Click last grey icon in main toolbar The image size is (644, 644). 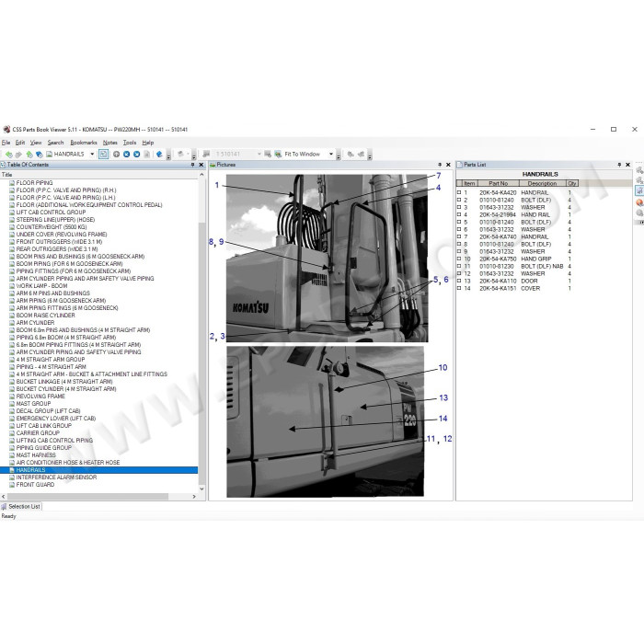pyautogui.click(x=361, y=154)
